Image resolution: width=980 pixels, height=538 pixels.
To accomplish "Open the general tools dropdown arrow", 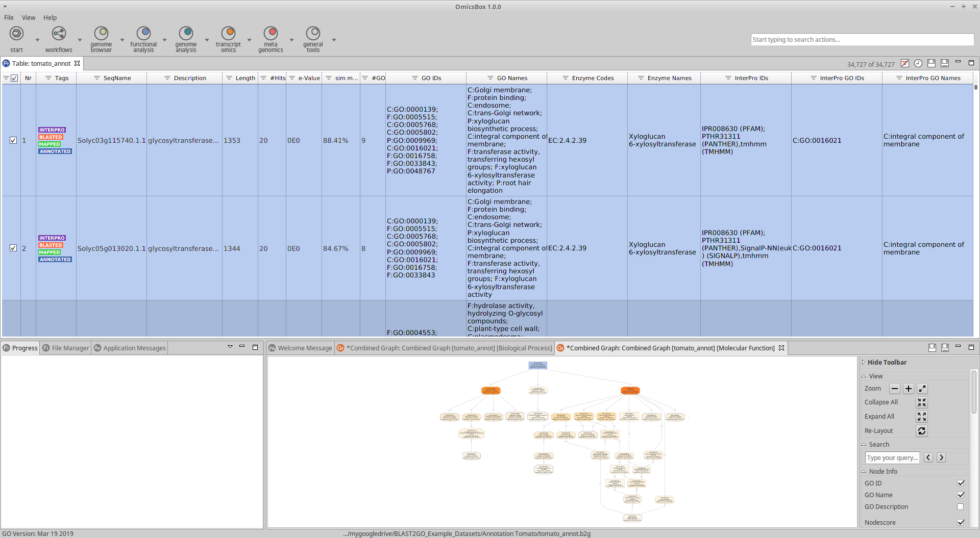I will click(334, 40).
